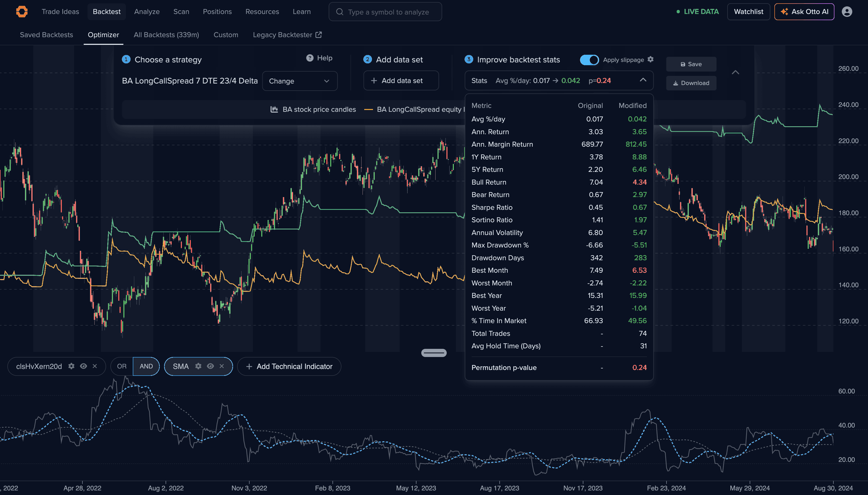Toggle visibility of SMA indicator
868x495 pixels.
click(210, 366)
